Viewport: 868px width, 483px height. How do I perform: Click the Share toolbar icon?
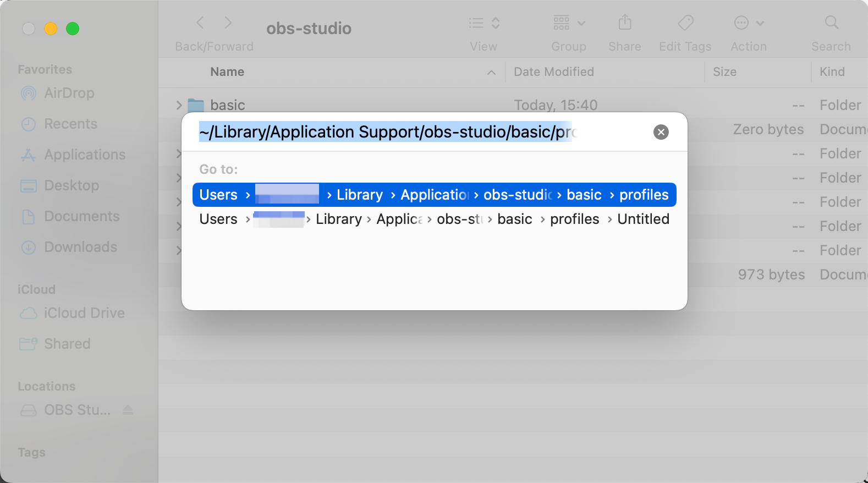[x=624, y=23]
